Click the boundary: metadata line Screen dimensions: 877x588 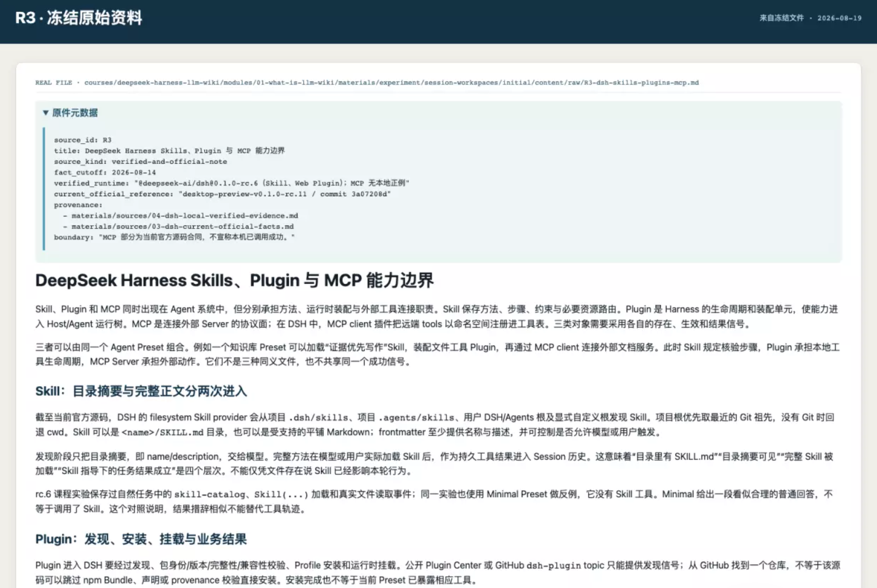(x=175, y=238)
